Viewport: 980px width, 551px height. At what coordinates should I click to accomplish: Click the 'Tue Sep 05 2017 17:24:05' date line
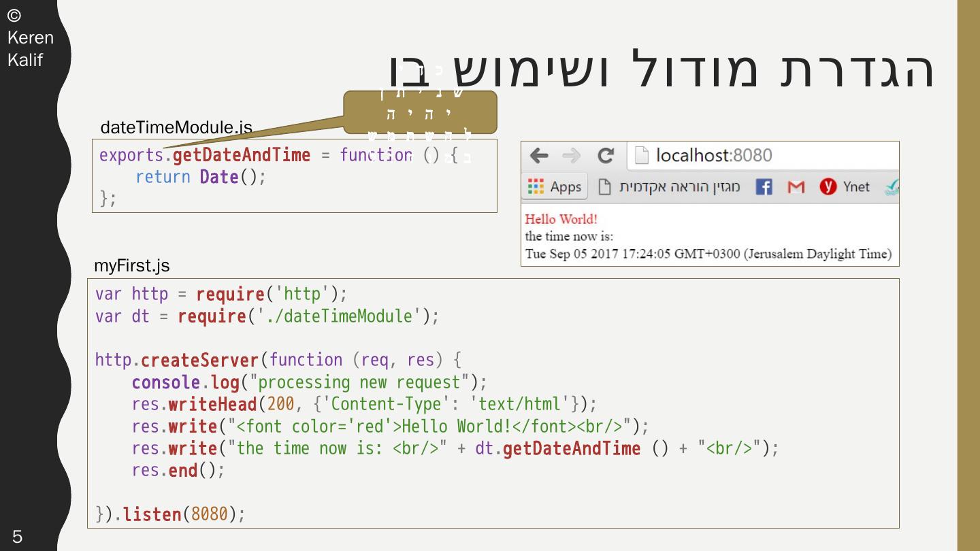(x=708, y=254)
